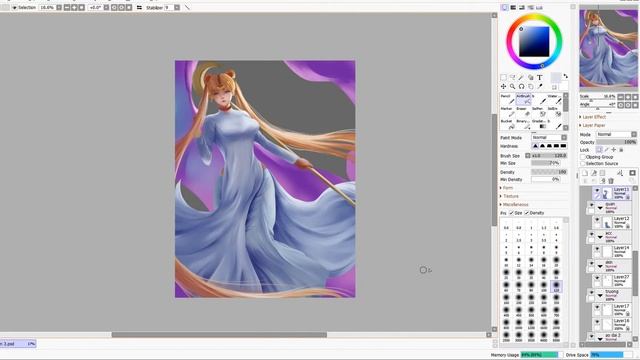Create a new normal layer
Image resolution: width=640 pixels, height=360 pixels.
(x=585, y=173)
